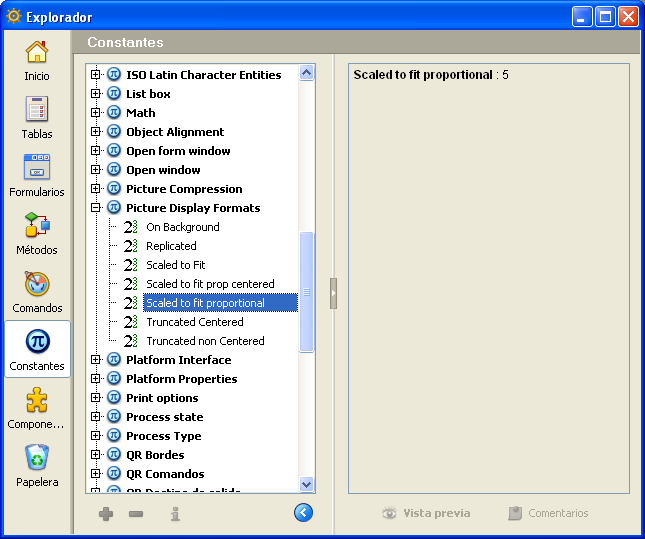
Task: Switch to the Formularios section
Action: coord(36,175)
